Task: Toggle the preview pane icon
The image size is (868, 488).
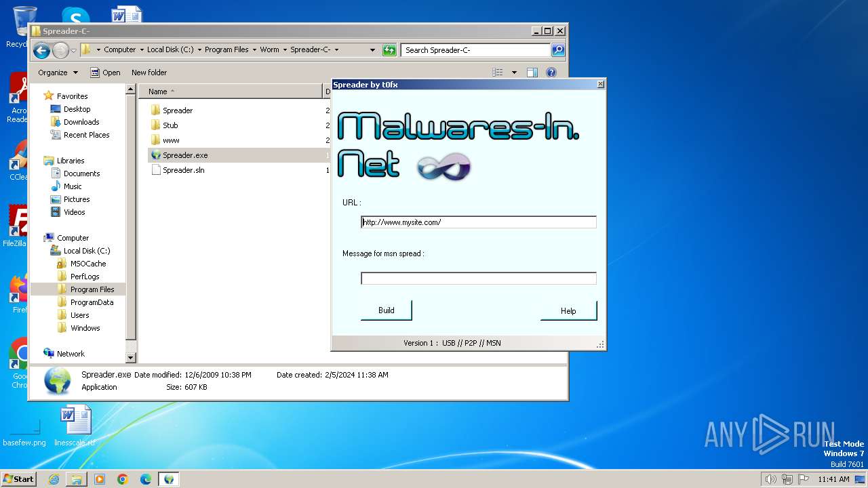Action: pos(532,73)
